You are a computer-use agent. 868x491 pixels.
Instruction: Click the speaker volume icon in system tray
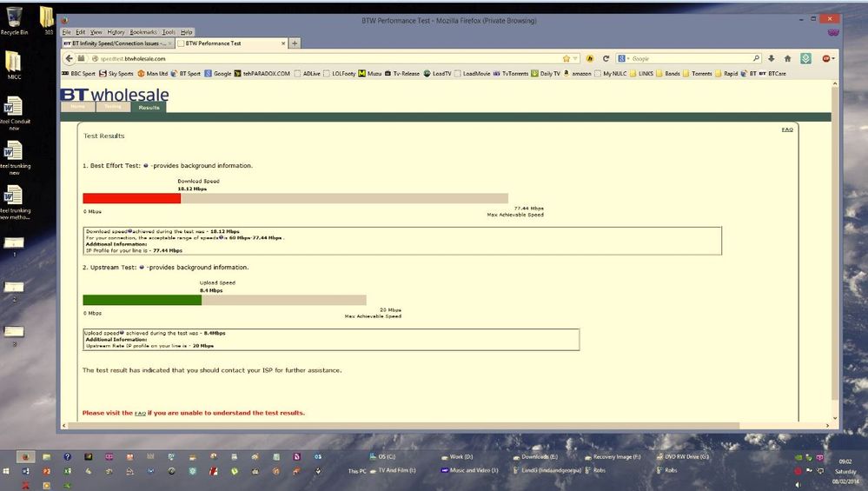click(x=798, y=484)
